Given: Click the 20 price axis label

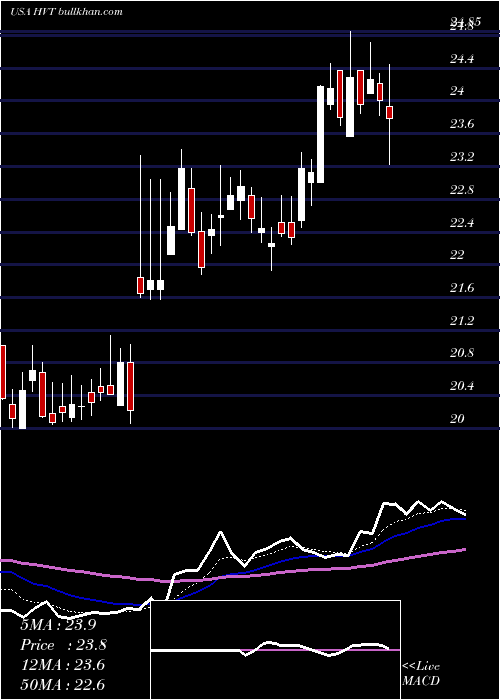Looking at the screenshot, I should (x=458, y=419).
